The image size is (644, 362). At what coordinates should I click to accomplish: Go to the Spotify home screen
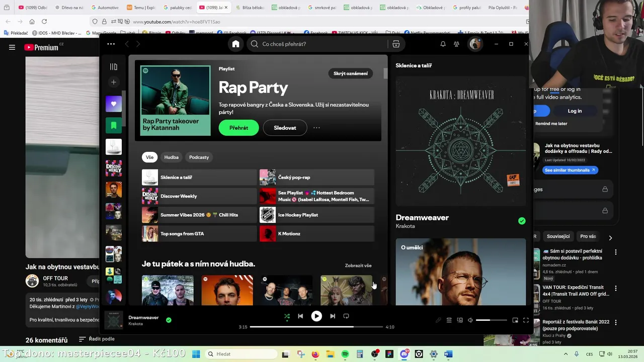click(x=235, y=44)
